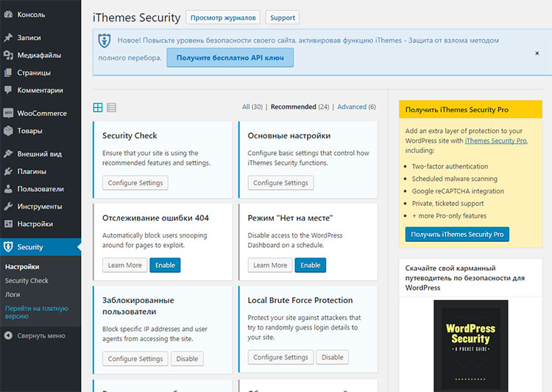552x392 pixels.
Task: Select Recommended (24) filter
Action: click(300, 107)
